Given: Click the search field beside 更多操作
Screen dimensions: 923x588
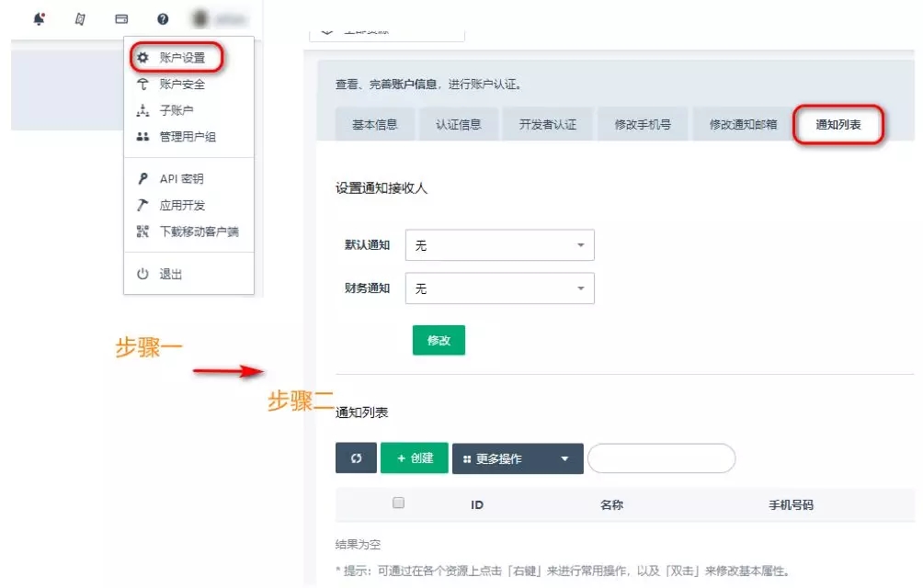Looking at the screenshot, I should click(x=661, y=458).
